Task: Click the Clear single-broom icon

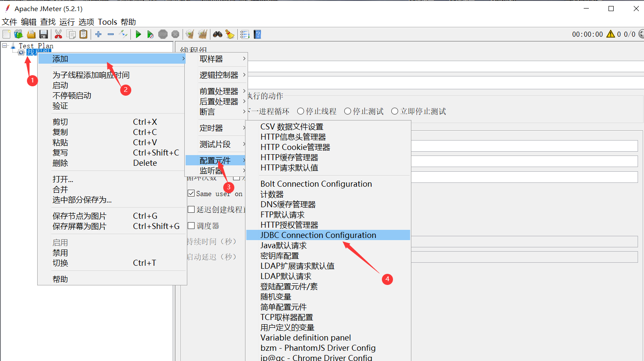Action: point(190,34)
